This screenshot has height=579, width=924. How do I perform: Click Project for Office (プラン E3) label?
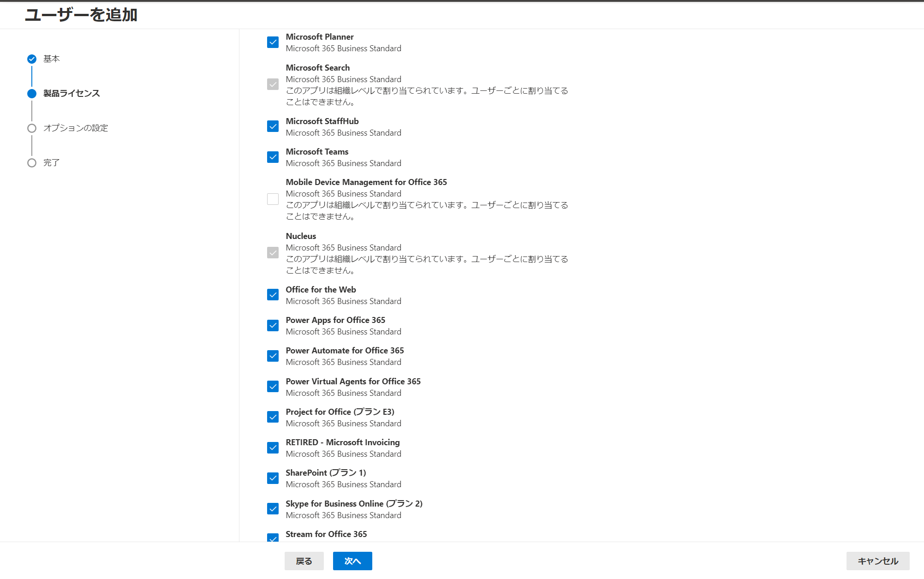click(x=340, y=412)
